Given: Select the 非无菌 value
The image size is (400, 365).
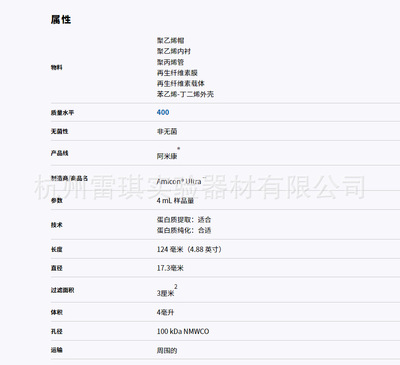Looking at the screenshot, I should coord(167,131).
